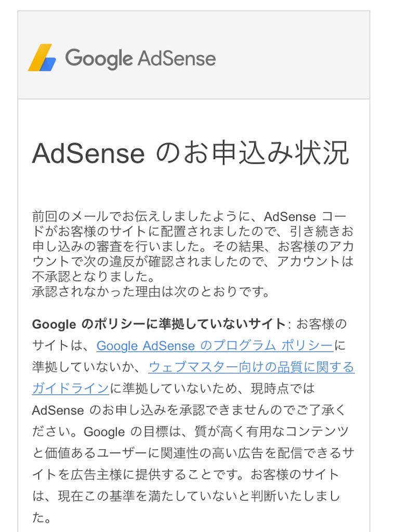
Task: Open the ウェブマスター向けの品質に関する link
Action: 251,367
